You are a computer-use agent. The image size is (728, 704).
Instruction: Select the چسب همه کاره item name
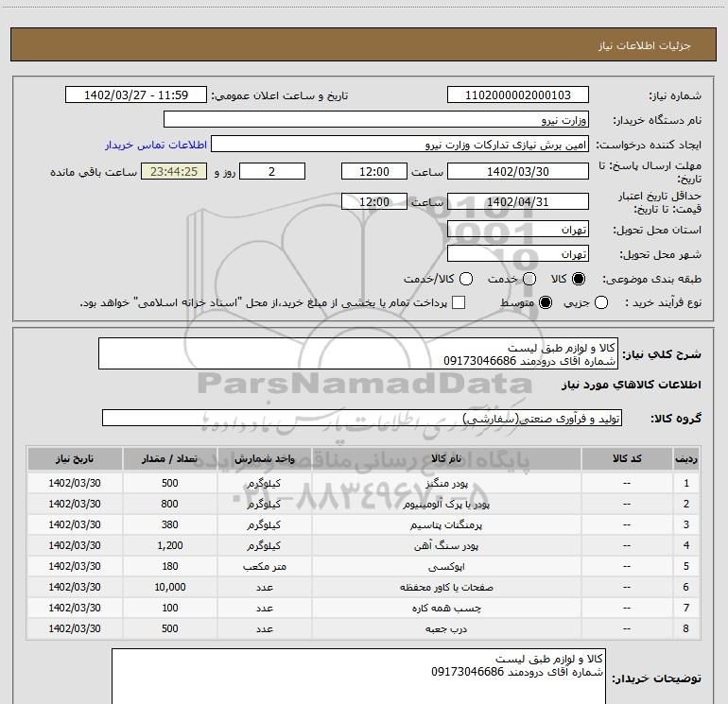tap(446, 608)
